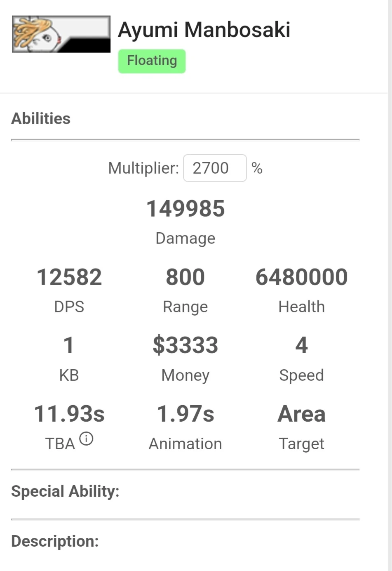This screenshot has height=571, width=392.
Task: Click the Ayumi Manbosaki title
Action: [x=204, y=30]
